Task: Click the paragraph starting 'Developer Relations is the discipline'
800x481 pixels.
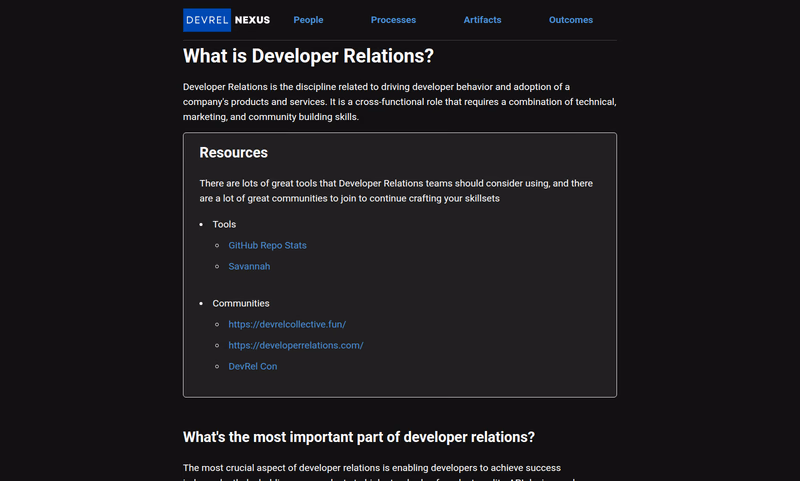Action: tap(399, 102)
